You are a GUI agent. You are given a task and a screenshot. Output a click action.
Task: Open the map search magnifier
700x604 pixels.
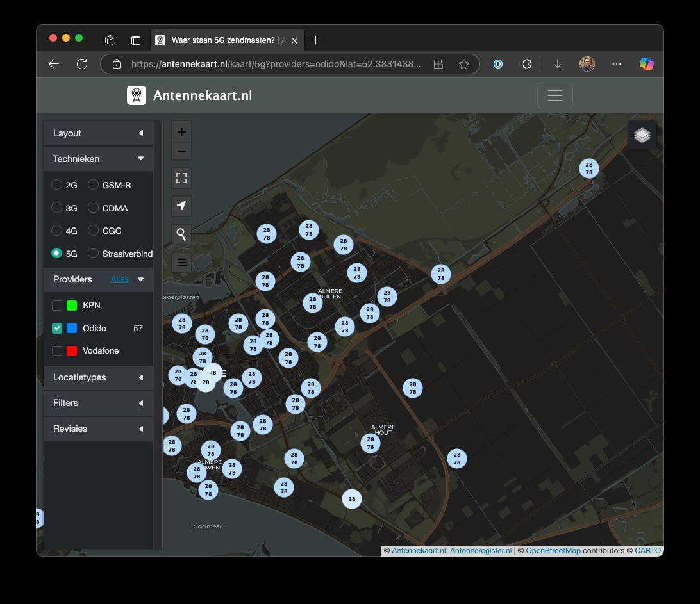pyautogui.click(x=181, y=234)
